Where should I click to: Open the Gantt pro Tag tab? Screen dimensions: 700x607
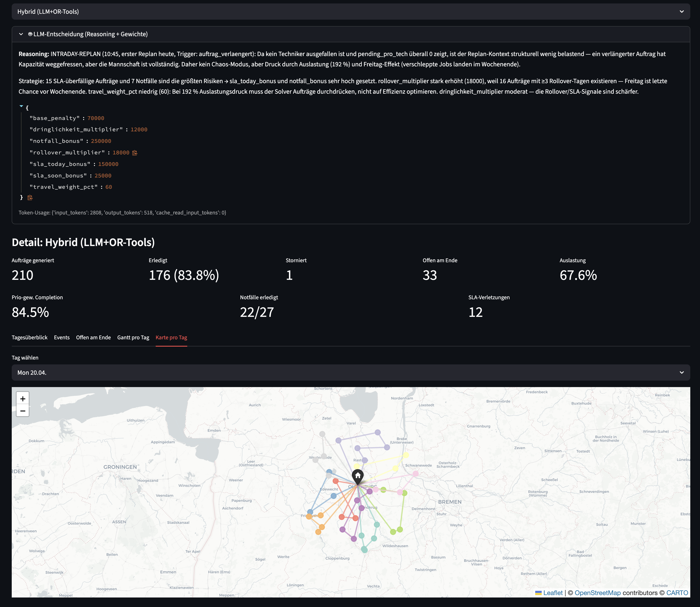(x=133, y=337)
